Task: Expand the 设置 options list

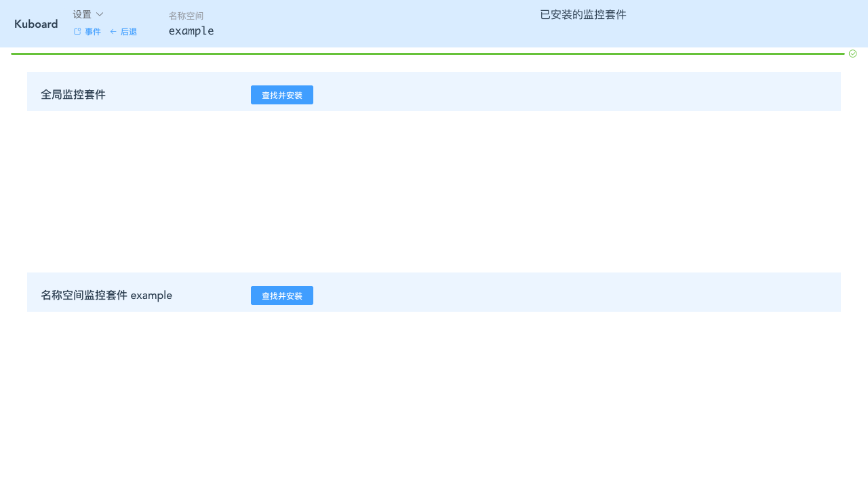Action: [88, 14]
